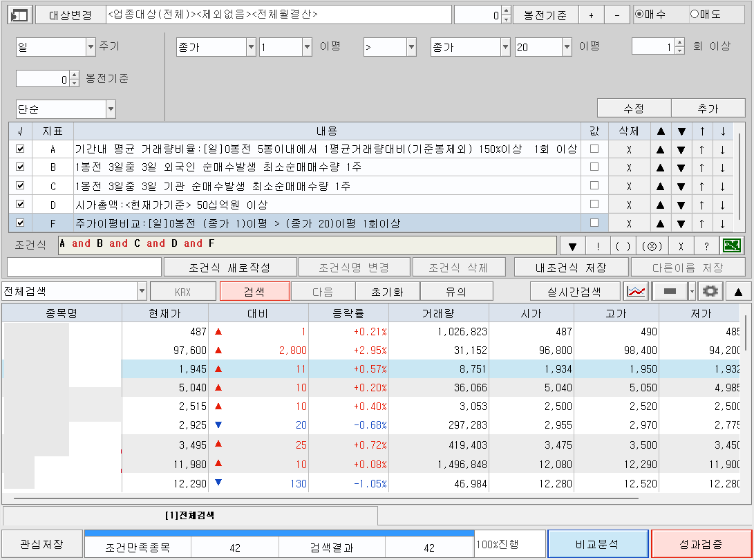Open the settings gear icon

point(710,291)
